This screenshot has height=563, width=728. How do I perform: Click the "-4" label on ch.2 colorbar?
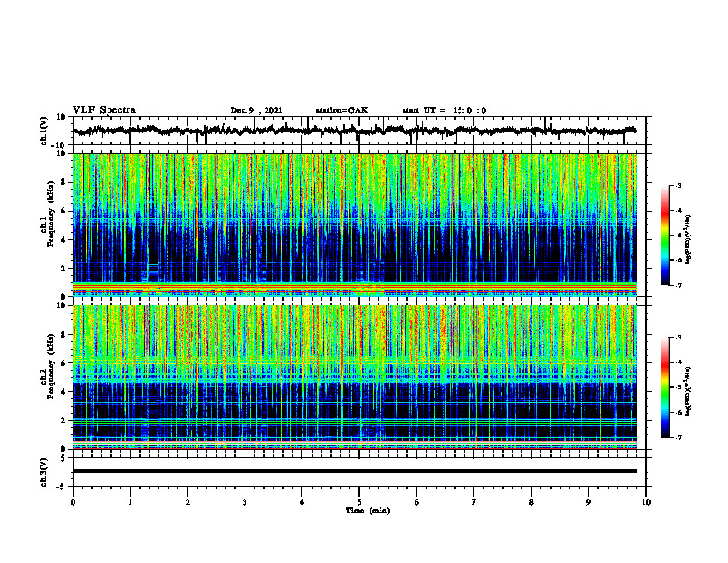(678, 362)
